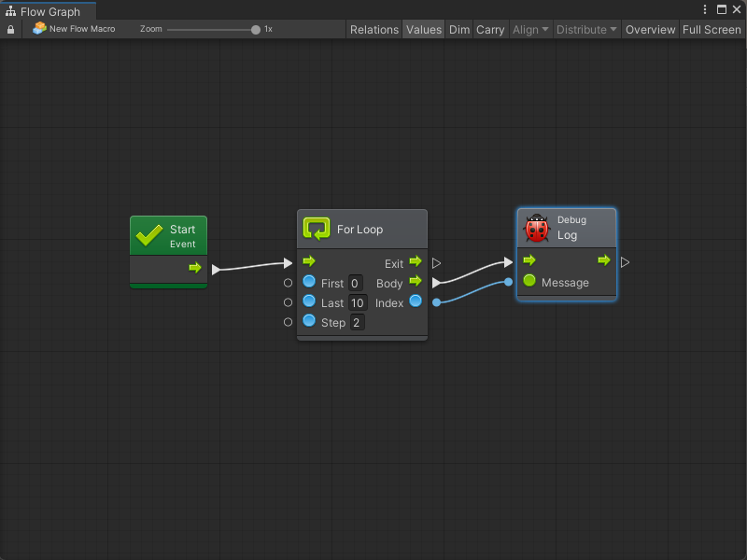The image size is (747, 560).
Task: Click the green checkmark Start event icon
Action: point(148,235)
